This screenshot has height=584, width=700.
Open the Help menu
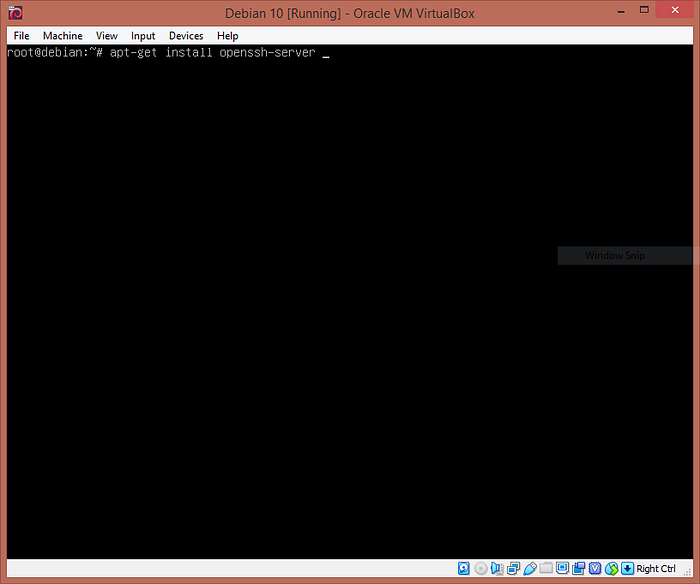228,36
